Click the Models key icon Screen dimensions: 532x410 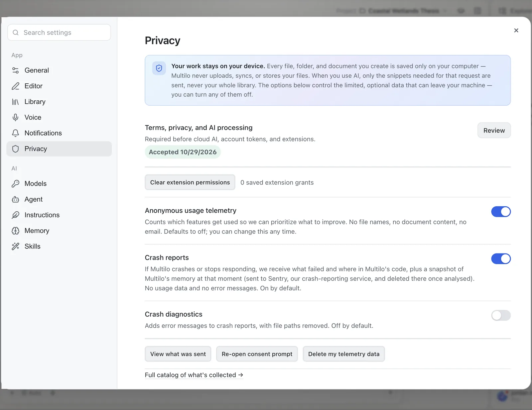click(15, 184)
